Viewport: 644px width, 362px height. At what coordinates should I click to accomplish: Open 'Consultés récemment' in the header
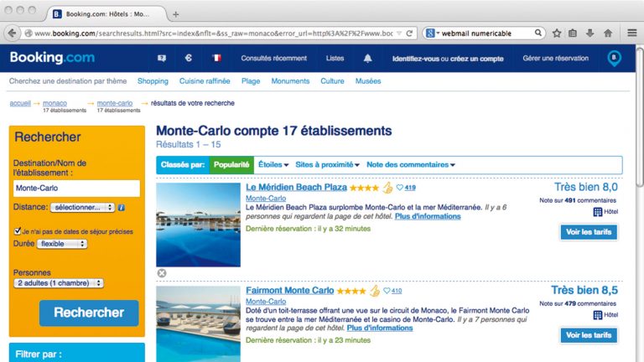(x=274, y=59)
